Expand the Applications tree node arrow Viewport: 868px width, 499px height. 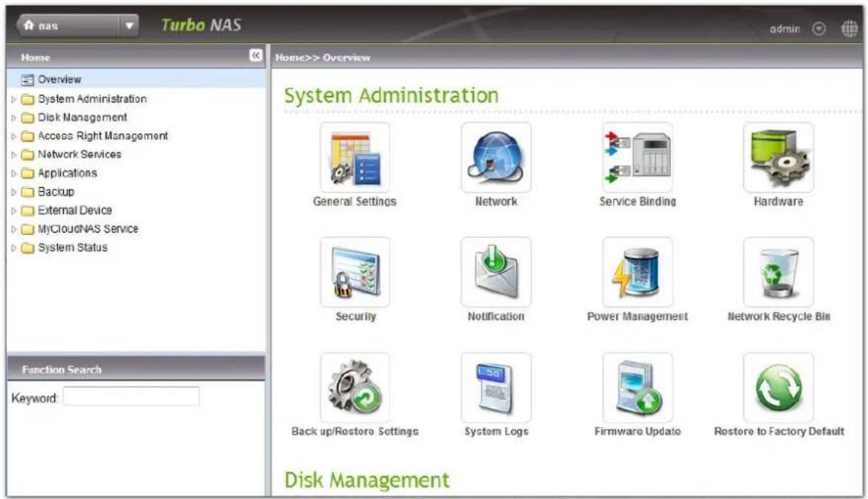pos(14,174)
